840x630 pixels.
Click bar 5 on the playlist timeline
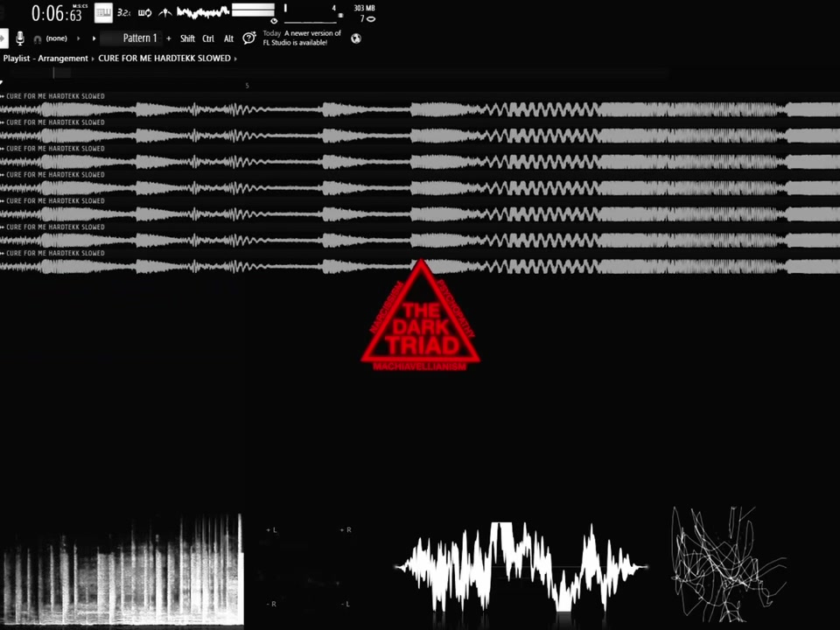[x=247, y=86]
